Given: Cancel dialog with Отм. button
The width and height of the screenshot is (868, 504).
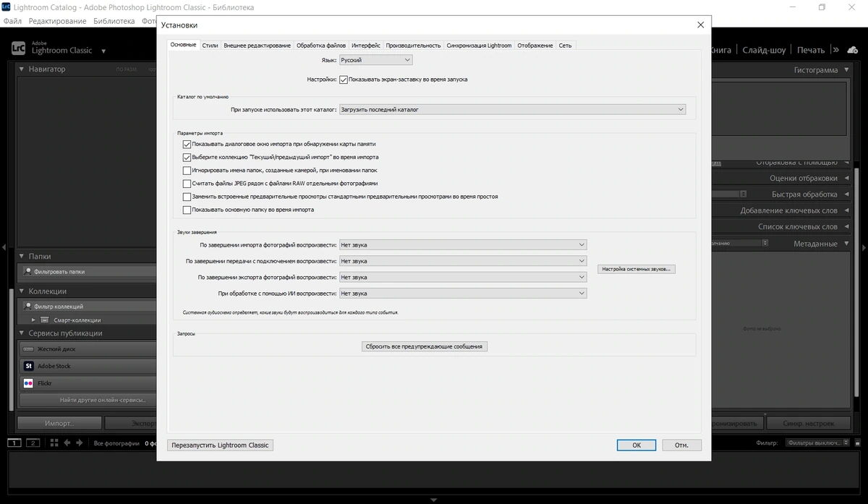Looking at the screenshot, I should [x=681, y=445].
